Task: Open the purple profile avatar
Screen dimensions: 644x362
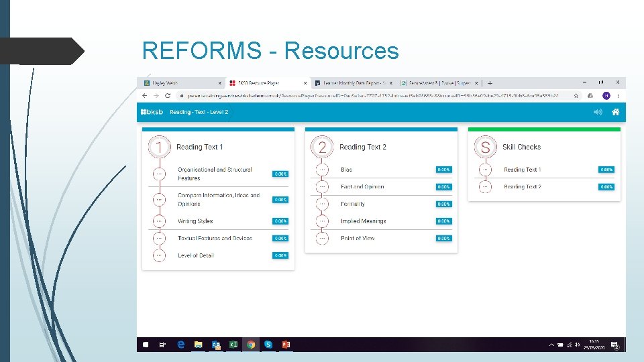Action: tap(606, 96)
